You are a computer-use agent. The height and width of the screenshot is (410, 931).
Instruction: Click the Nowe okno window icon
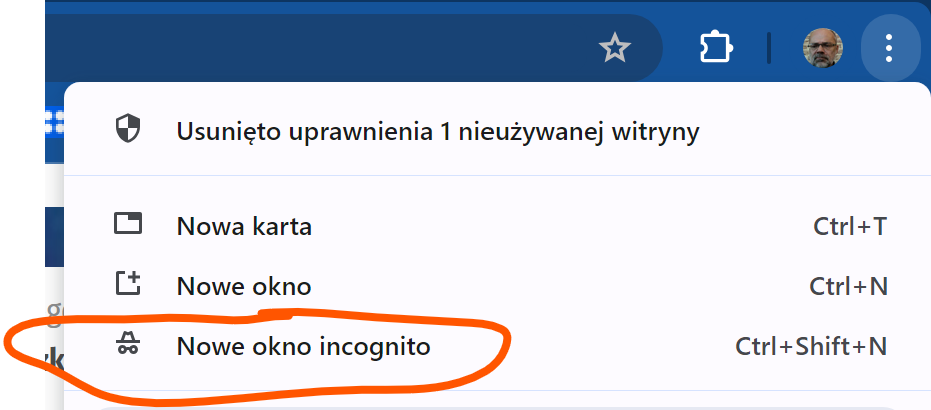[x=128, y=284]
